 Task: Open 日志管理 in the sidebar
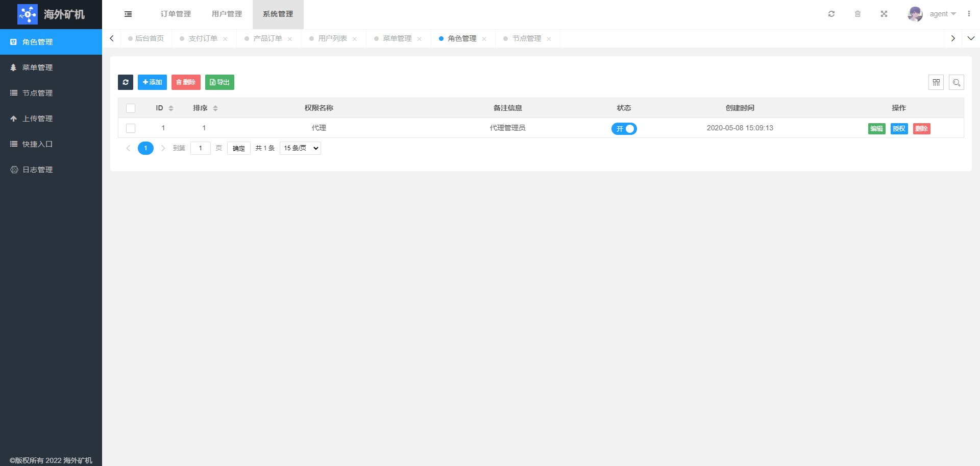click(x=51, y=170)
